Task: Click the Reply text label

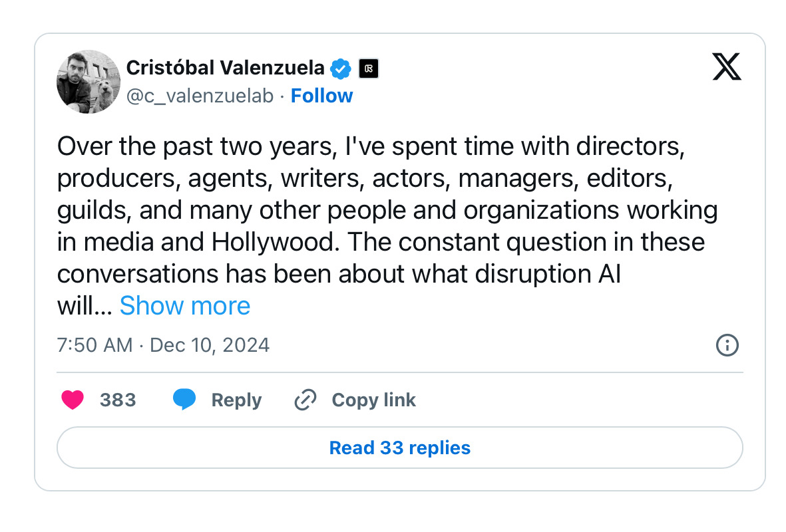Action: point(236,400)
